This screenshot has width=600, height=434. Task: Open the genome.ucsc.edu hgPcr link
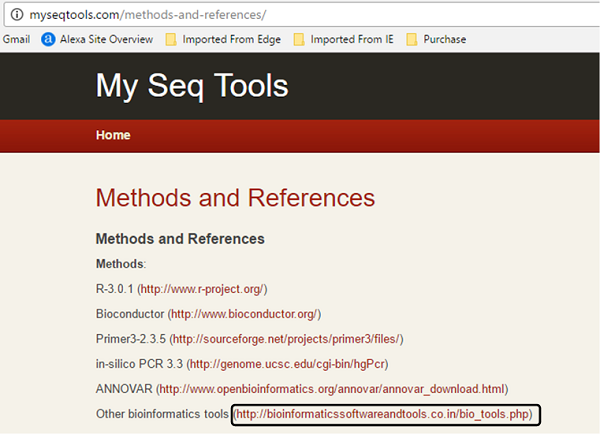[x=287, y=364]
